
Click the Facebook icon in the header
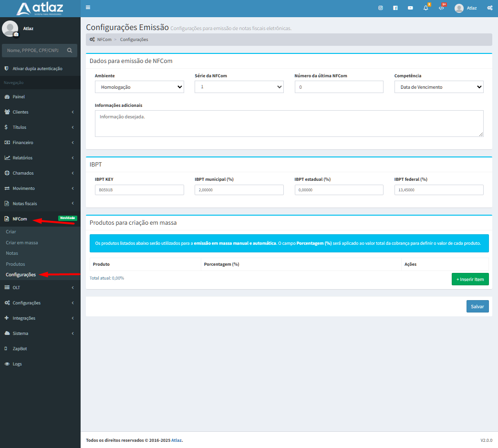(395, 8)
